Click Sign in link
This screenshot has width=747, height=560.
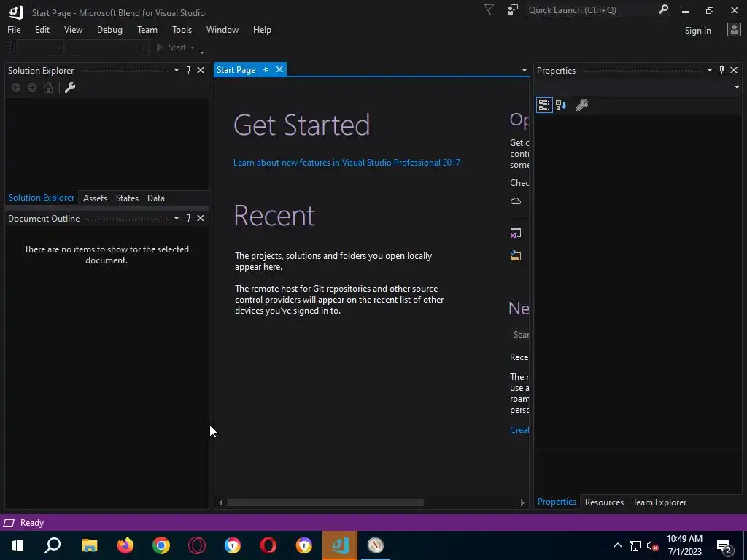click(697, 31)
